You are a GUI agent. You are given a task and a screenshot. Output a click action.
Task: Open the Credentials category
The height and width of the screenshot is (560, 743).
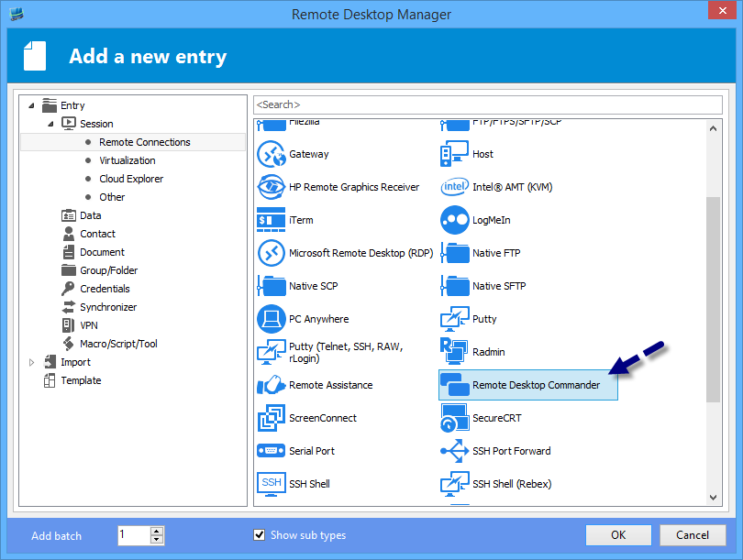tap(105, 289)
